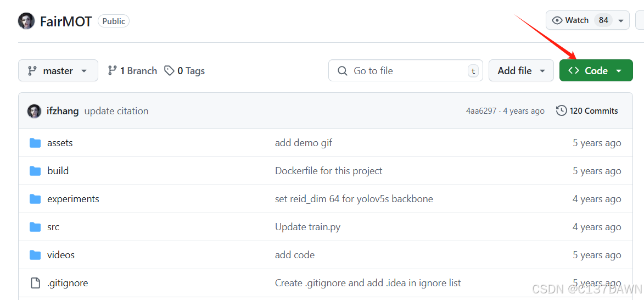This screenshot has width=644, height=300.
Task: Click the .gitignore file icon
Action: (x=36, y=283)
